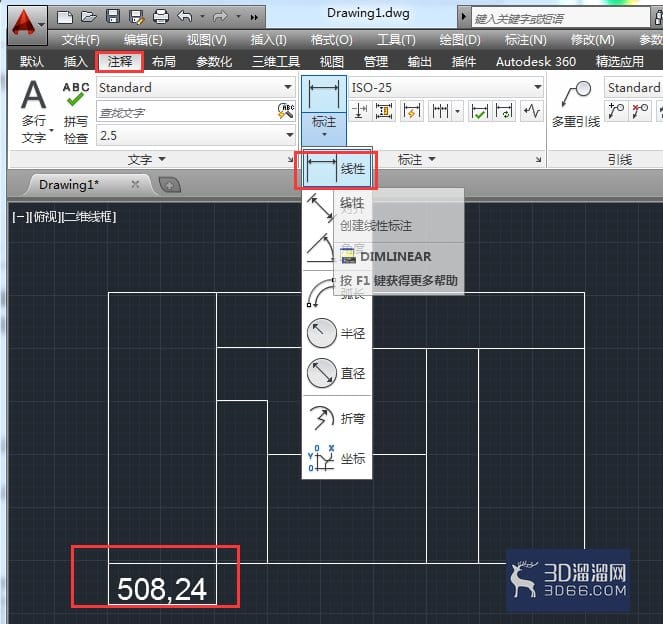
Task: Select 直径 diameter dimension from the list
Action: pyautogui.click(x=337, y=373)
